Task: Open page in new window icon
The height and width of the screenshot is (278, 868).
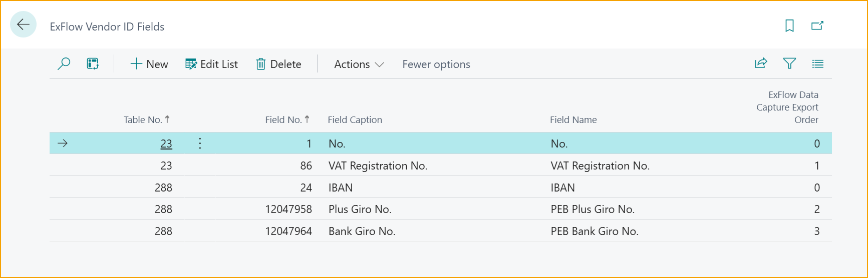Action: (x=817, y=25)
